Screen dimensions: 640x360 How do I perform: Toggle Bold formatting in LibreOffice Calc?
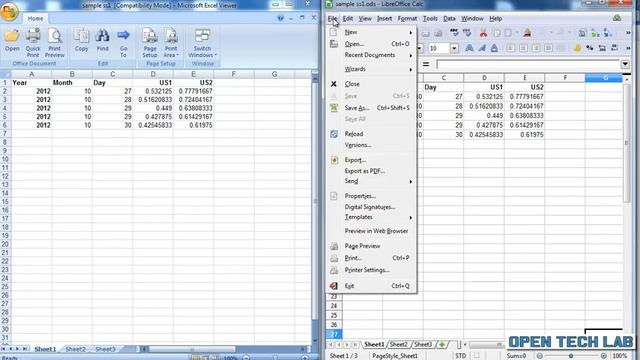[469, 48]
